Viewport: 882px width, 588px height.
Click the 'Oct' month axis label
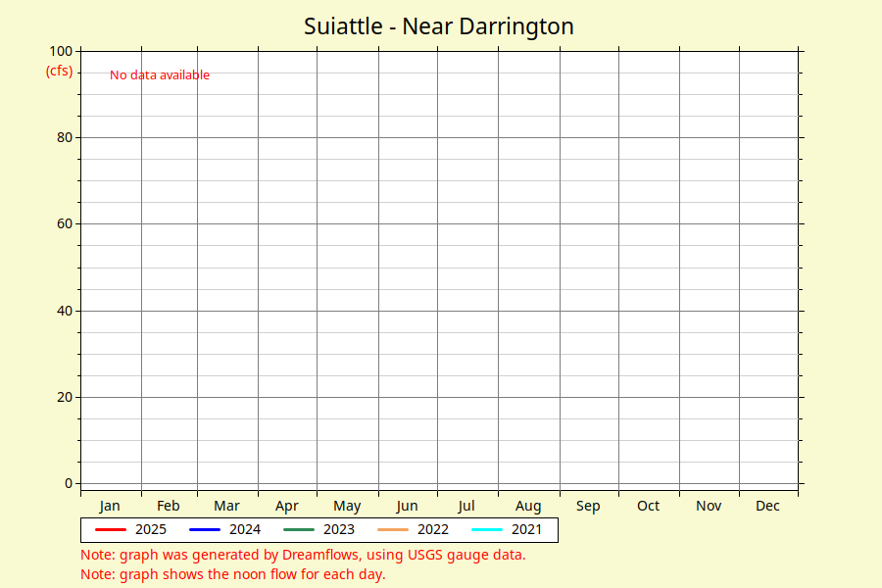click(648, 506)
